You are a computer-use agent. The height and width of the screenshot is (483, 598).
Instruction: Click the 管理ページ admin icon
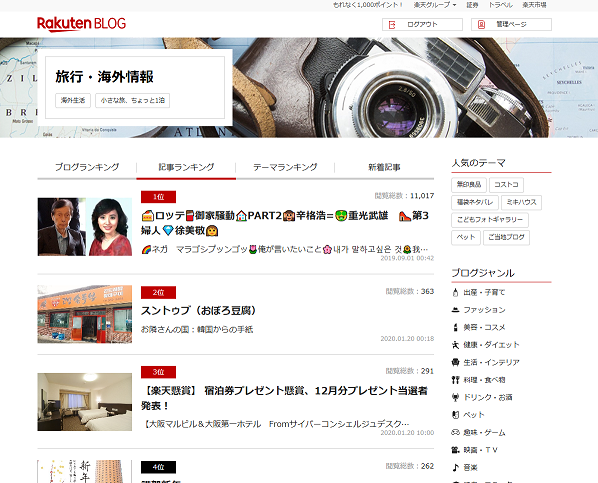tap(481, 25)
